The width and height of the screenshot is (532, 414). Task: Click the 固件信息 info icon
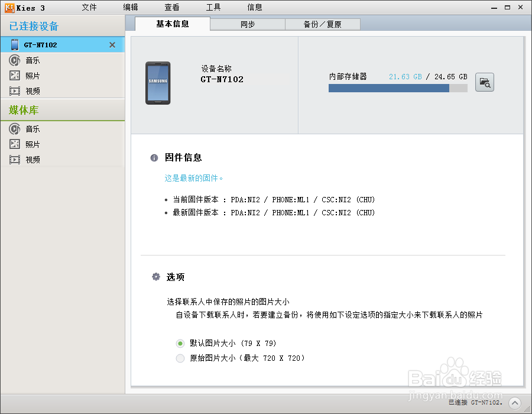(x=154, y=158)
